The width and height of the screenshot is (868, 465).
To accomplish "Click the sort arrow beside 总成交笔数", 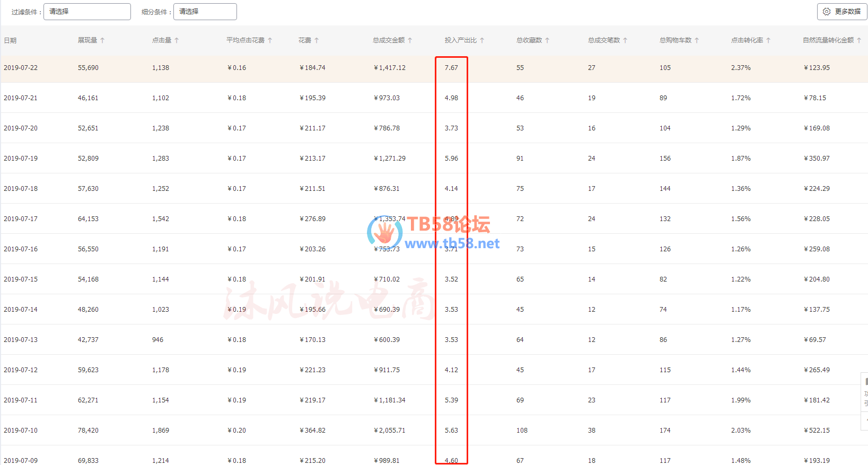I will [625, 40].
